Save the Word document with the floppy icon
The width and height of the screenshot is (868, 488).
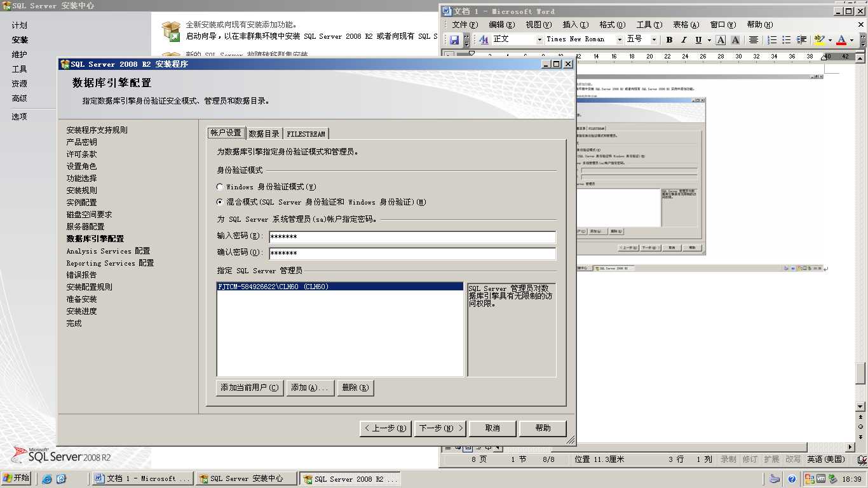point(454,39)
